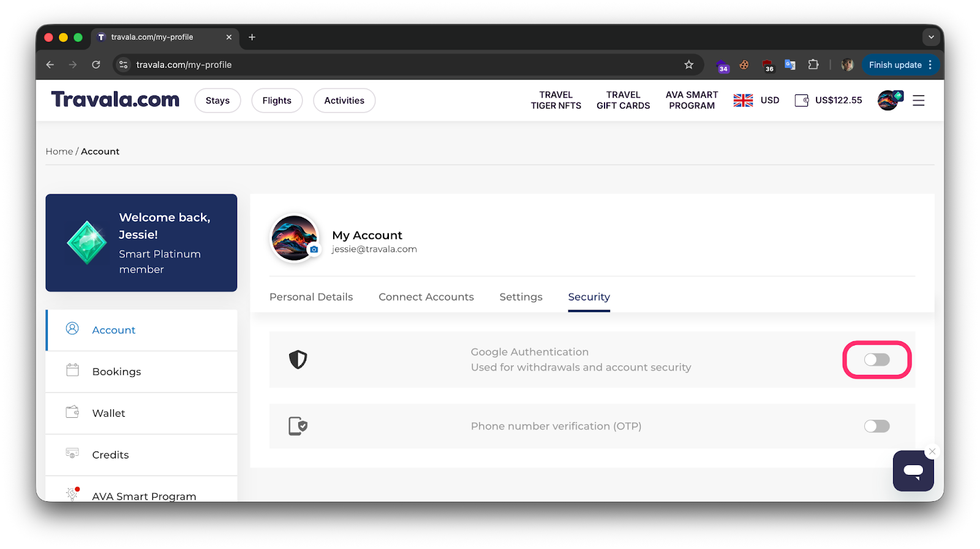This screenshot has height=549, width=980.
Task: Open Activities
Action: pyautogui.click(x=344, y=100)
